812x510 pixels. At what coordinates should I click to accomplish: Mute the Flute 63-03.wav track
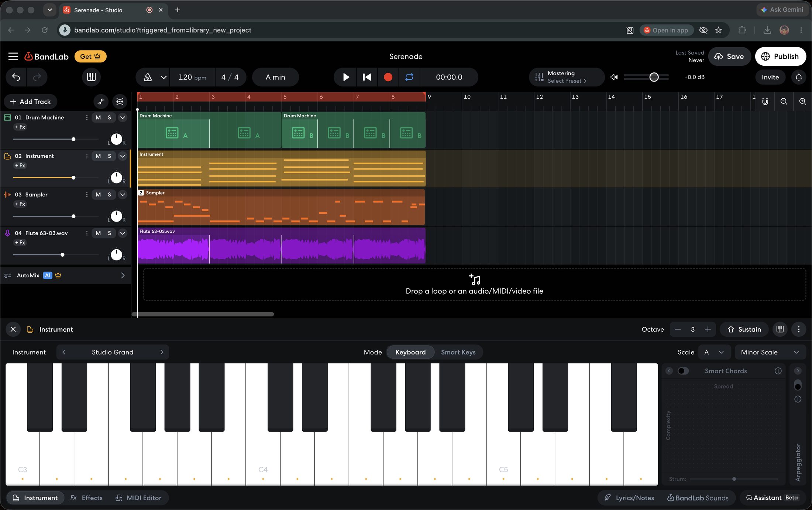tap(98, 233)
